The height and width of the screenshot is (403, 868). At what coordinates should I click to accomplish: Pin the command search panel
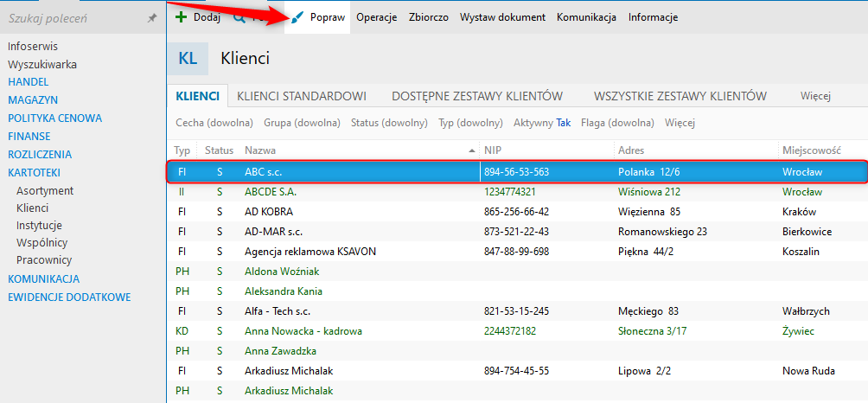tap(151, 18)
